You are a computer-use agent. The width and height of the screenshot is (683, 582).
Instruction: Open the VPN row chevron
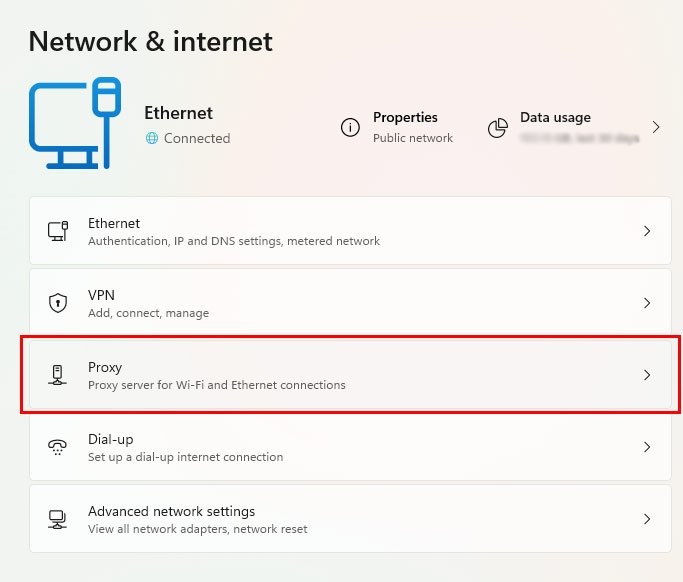click(x=647, y=303)
